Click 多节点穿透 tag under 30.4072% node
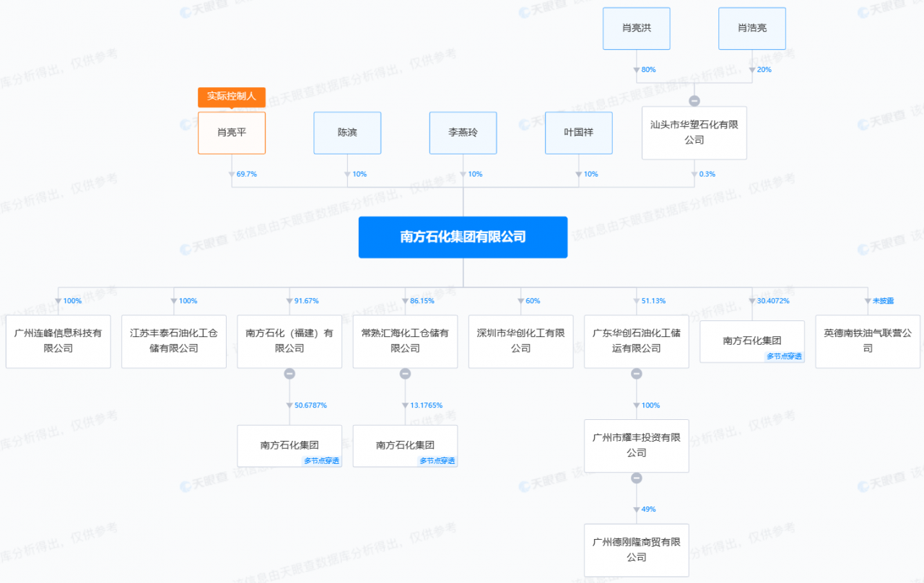924x583 pixels. pyautogui.click(x=783, y=356)
